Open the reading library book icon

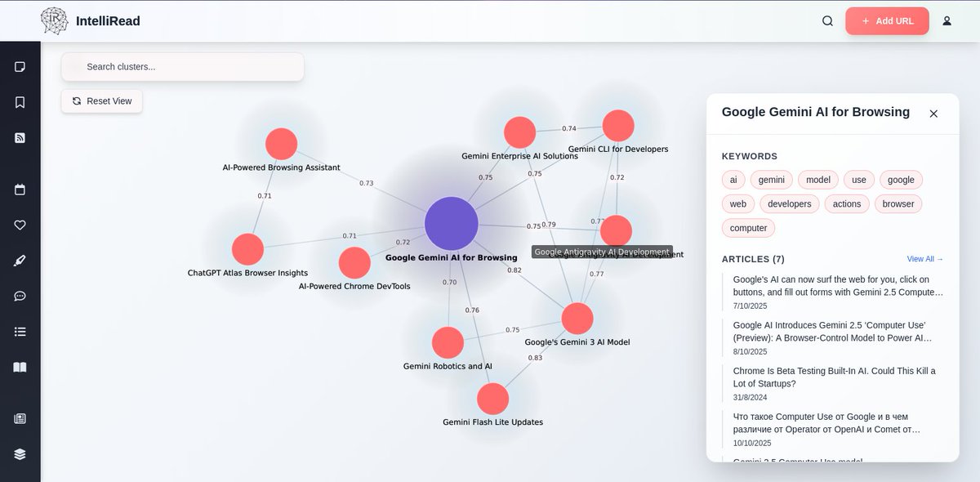pos(20,367)
